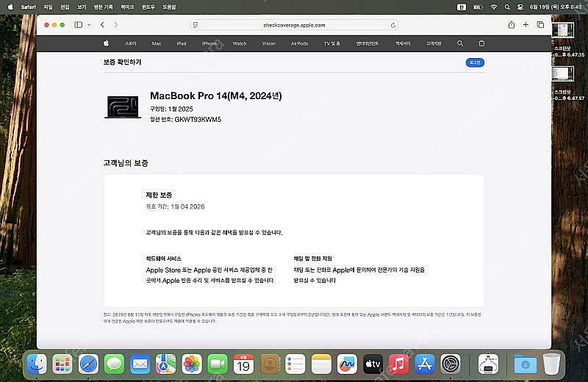Click the Safari share icon
588x382 pixels.
click(511, 25)
